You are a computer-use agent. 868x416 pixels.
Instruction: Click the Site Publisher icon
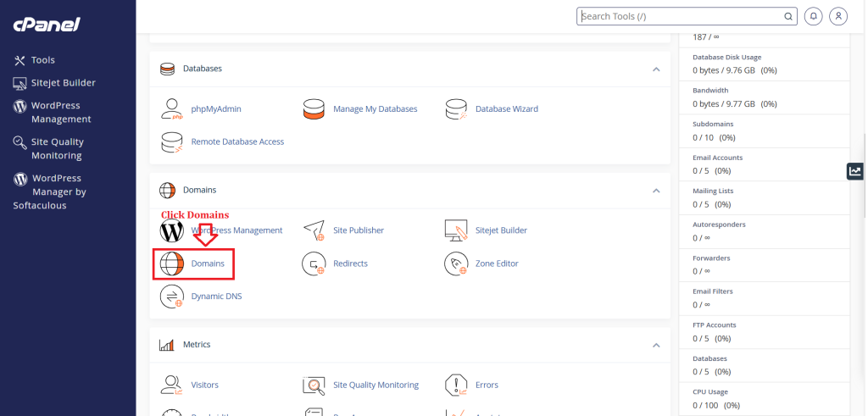click(x=314, y=230)
